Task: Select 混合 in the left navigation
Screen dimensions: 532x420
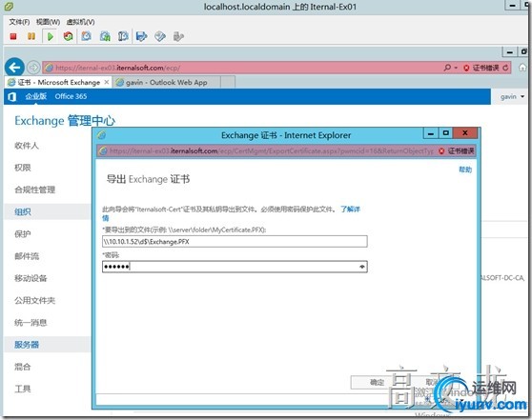Action: click(x=22, y=367)
